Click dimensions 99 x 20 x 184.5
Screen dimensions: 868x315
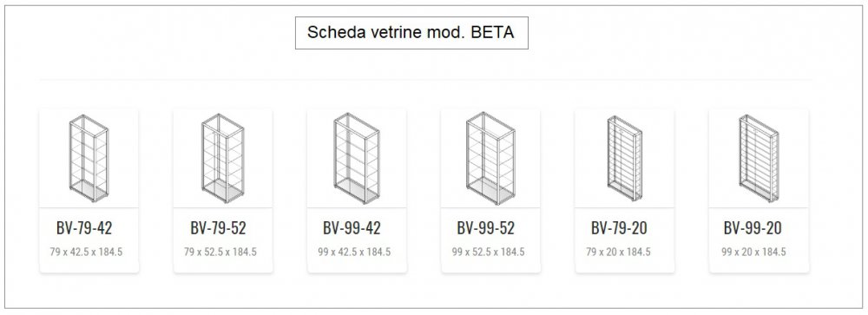click(x=753, y=252)
